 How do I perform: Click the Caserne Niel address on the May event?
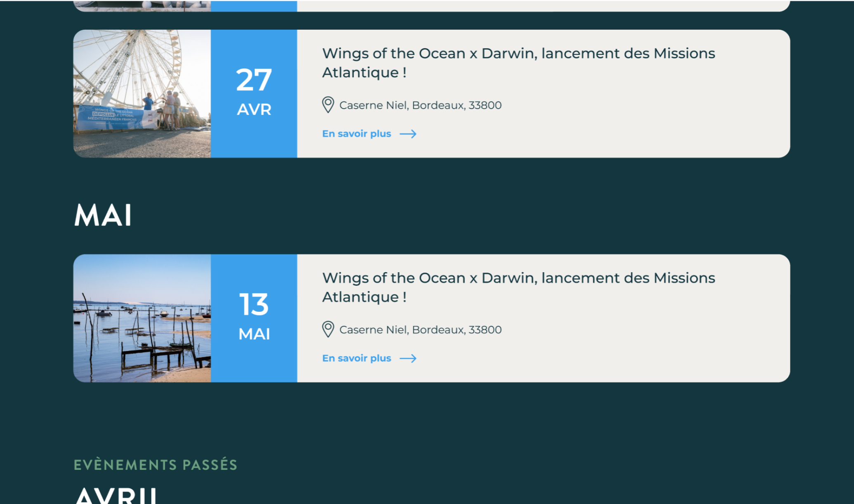pyautogui.click(x=420, y=330)
